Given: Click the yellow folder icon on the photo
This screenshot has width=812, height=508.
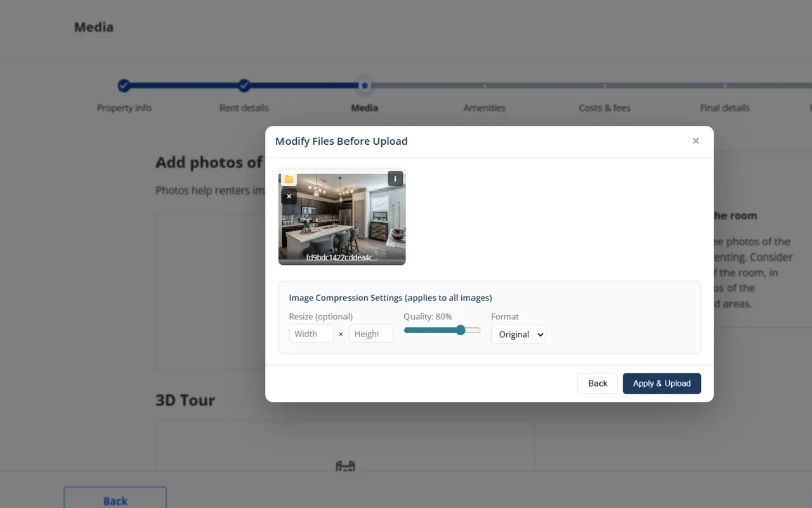Looking at the screenshot, I should click(x=289, y=179).
